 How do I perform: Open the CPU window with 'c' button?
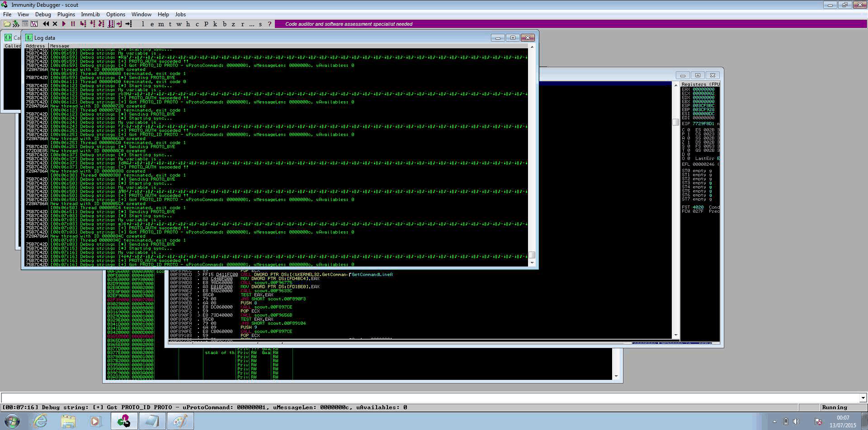(197, 24)
